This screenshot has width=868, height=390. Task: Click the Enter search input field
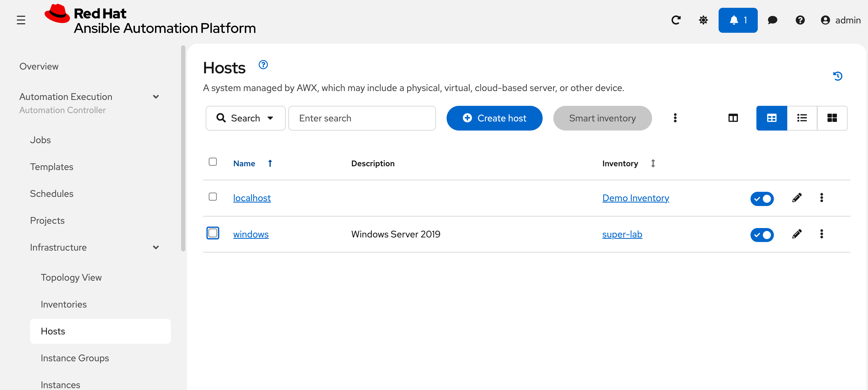[x=362, y=118]
